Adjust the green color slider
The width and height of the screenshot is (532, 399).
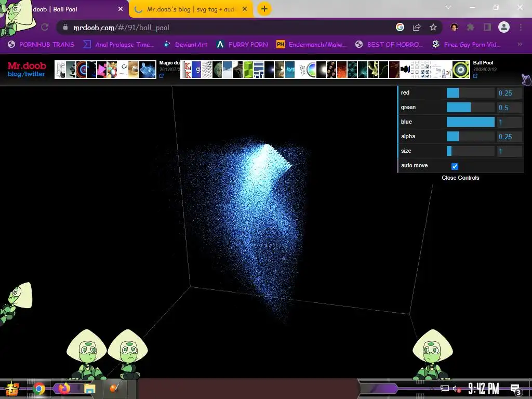coord(470,108)
